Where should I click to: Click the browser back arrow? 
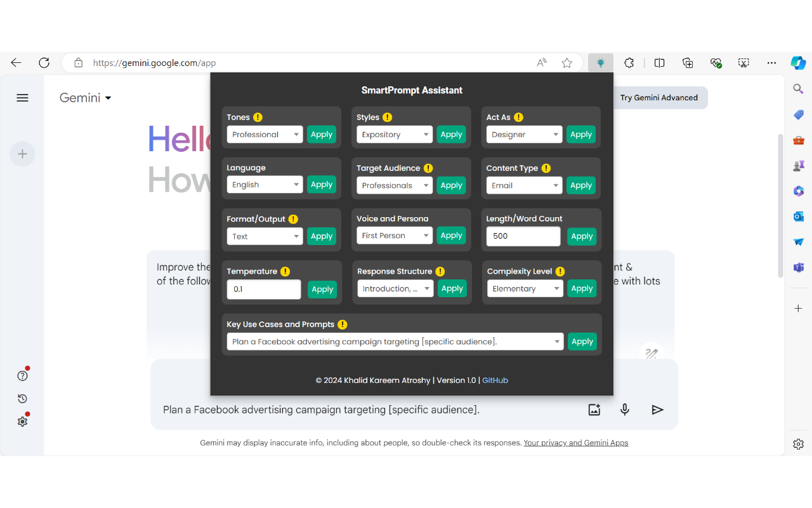click(16, 63)
